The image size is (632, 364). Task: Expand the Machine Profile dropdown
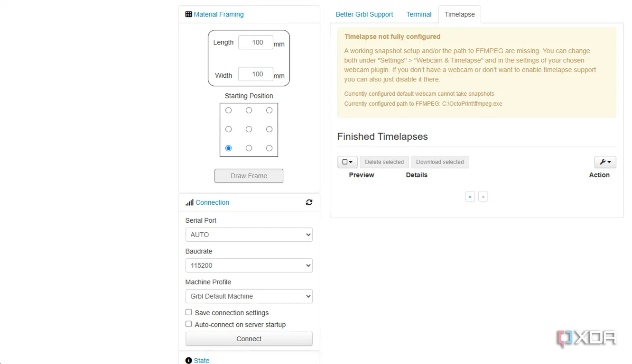[249, 296]
